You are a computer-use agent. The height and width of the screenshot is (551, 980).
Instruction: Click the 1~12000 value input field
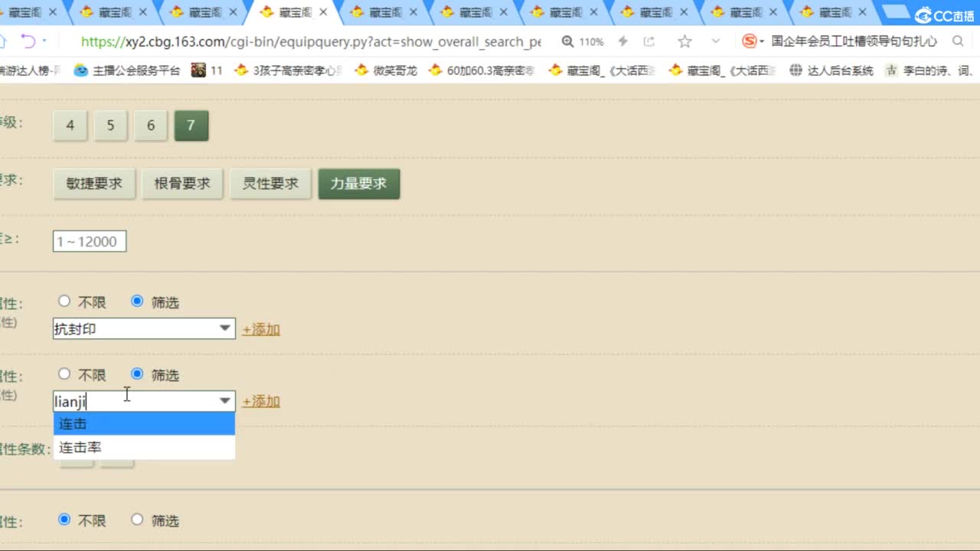90,242
